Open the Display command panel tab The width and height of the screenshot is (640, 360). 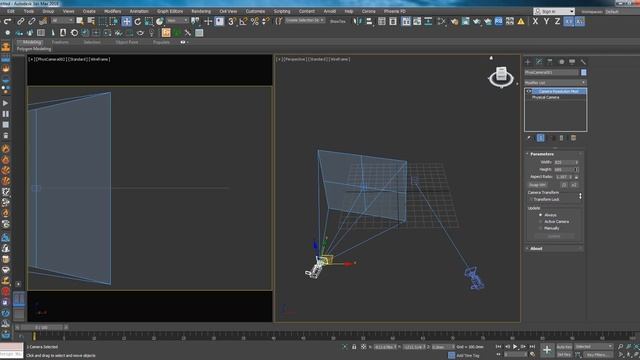point(572,62)
